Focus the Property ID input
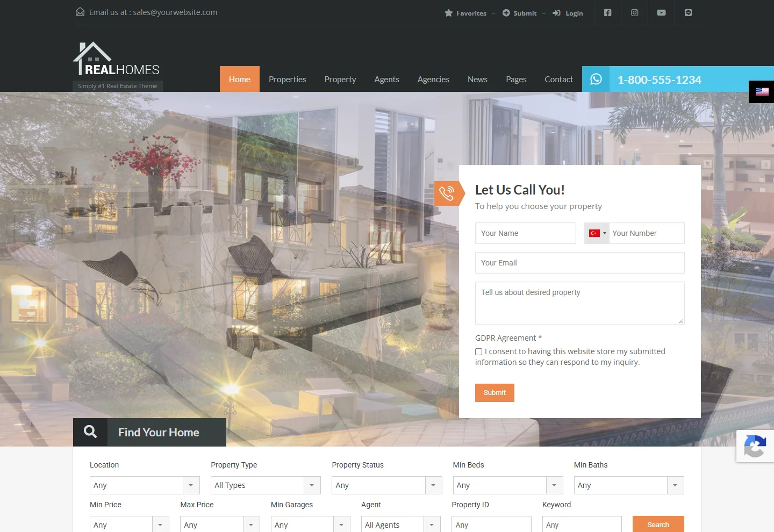This screenshot has height=532, width=774. [x=491, y=524]
